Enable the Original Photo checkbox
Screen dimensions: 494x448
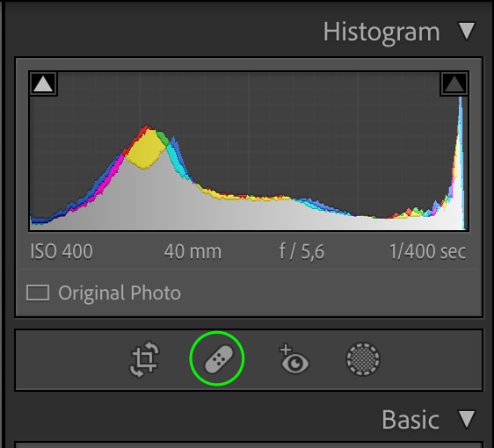[38, 293]
